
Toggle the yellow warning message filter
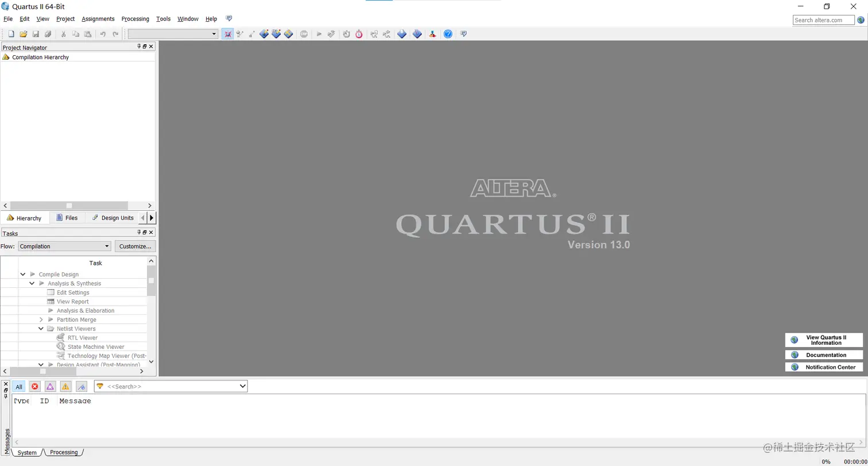pyautogui.click(x=65, y=387)
